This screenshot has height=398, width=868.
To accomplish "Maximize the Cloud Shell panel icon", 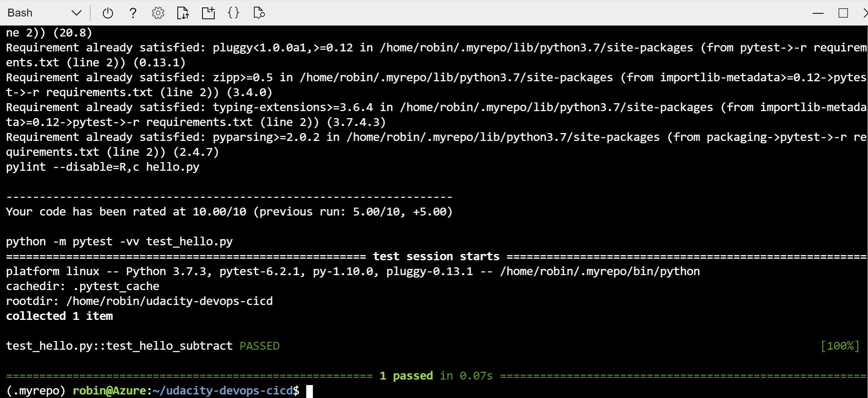I will pyautogui.click(x=842, y=13).
